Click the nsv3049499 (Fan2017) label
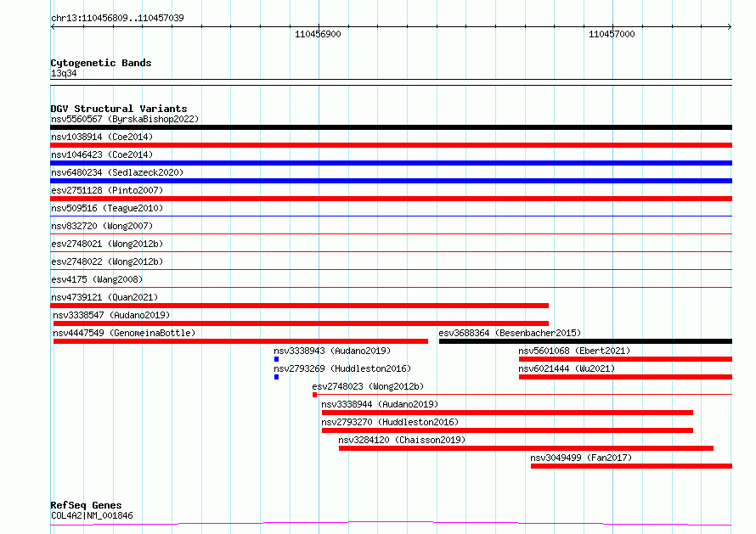Viewport: 756px width, 534px height. pyautogui.click(x=581, y=458)
